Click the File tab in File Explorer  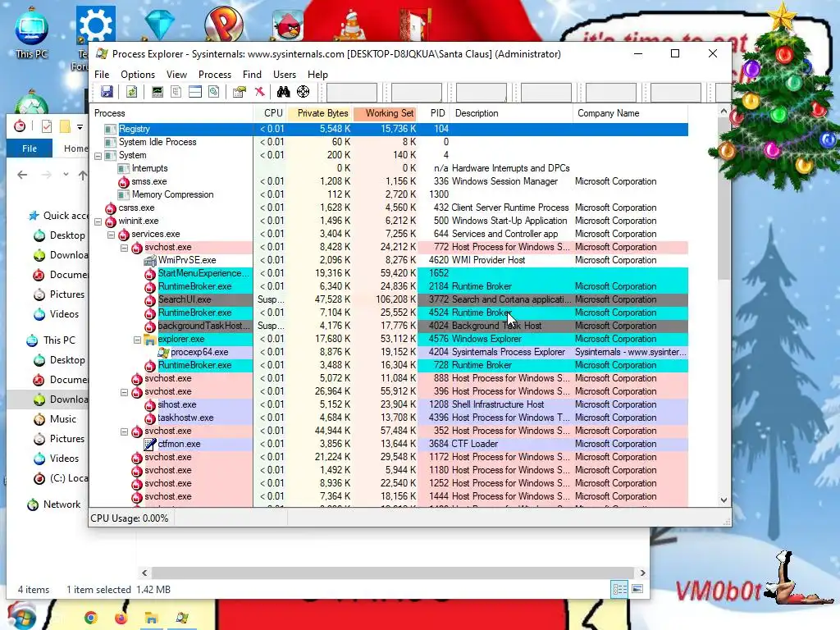point(30,148)
